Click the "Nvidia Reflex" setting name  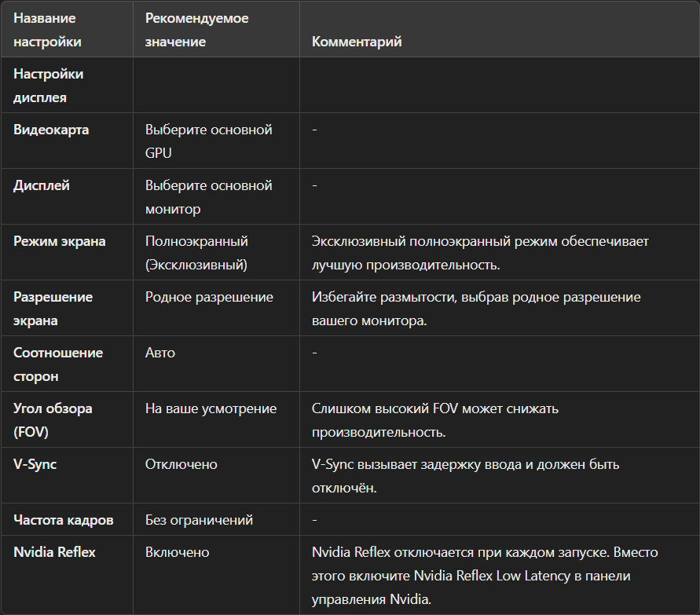tap(54, 552)
